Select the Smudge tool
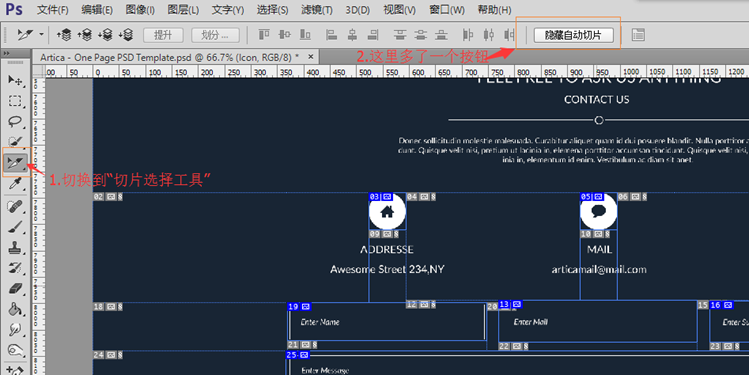 (x=15, y=330)
